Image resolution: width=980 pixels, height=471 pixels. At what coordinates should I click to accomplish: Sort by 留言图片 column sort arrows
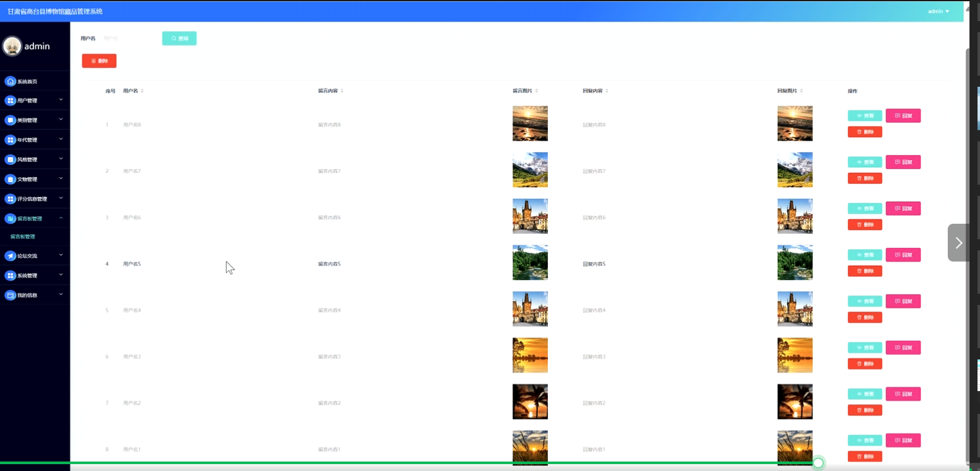tap(537, 91)
